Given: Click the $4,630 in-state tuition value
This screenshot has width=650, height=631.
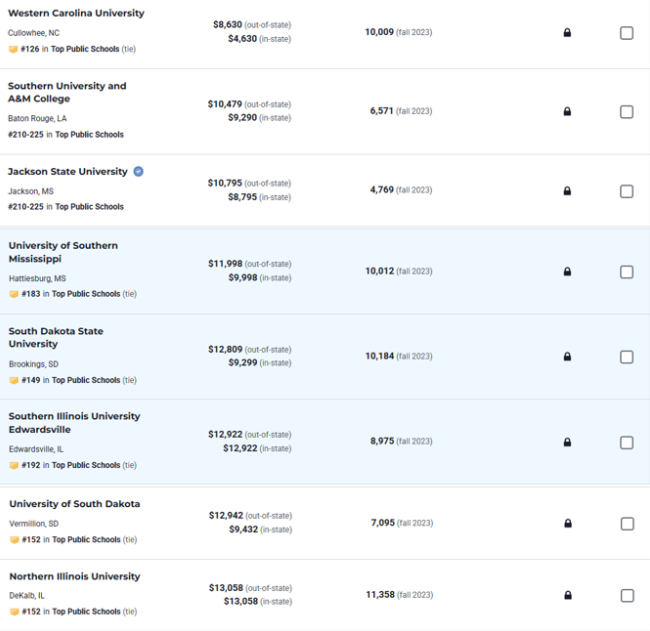Looking at the screenshot, I should [x=243, y=39].
